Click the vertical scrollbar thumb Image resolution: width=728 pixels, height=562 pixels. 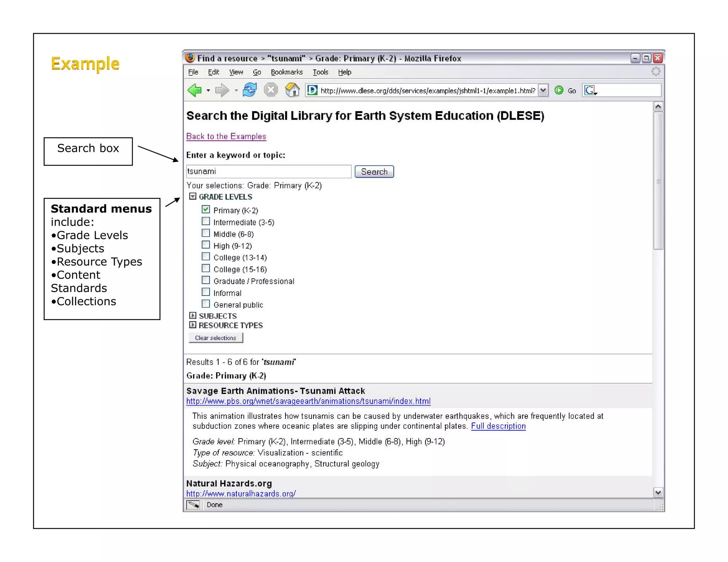tap(658, 181)
